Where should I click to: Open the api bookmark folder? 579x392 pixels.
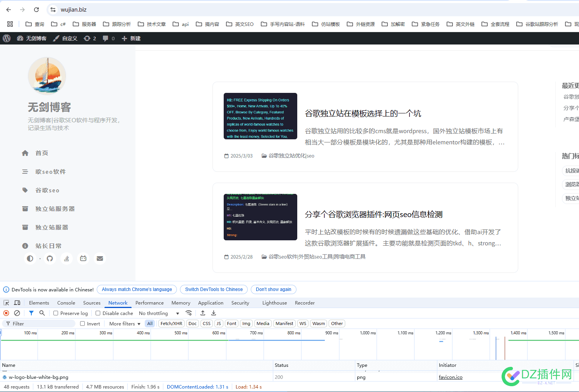tap(181, 24)
